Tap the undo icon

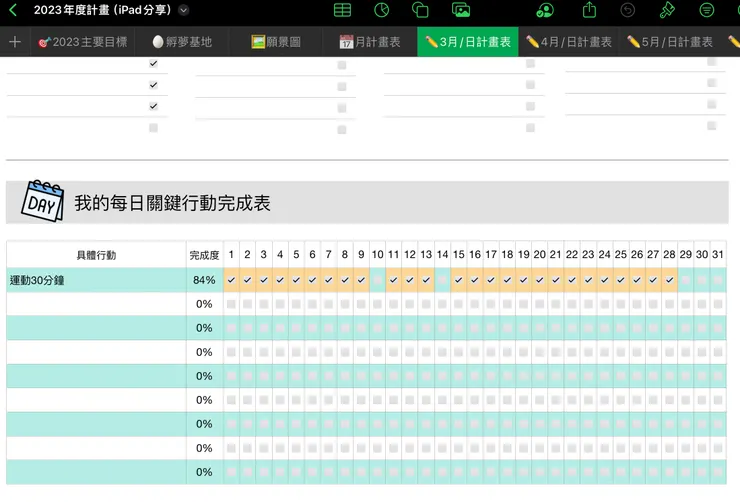tap(628, 10)
